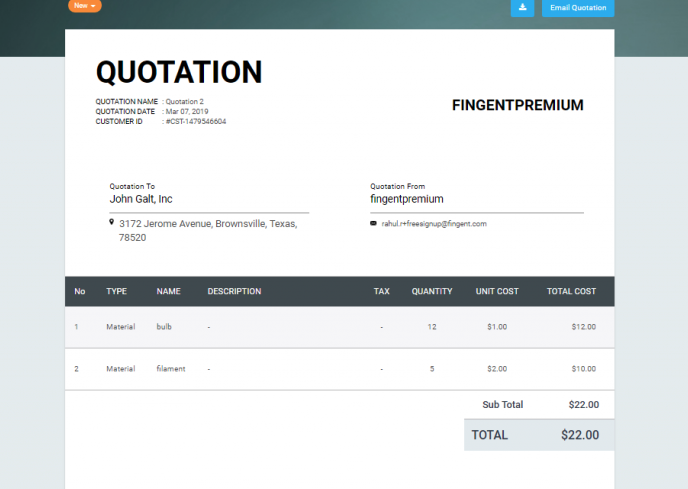Click the rahul.r+freesignup@fingent.com email address
The image size is (688, 489).
tap(434, 224)
